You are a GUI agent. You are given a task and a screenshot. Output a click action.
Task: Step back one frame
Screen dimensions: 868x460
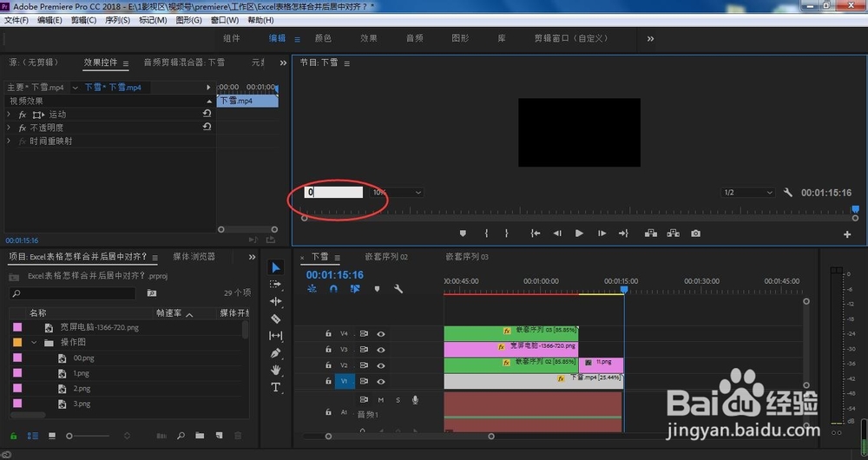pyautogui.click(x=557, y=233)
